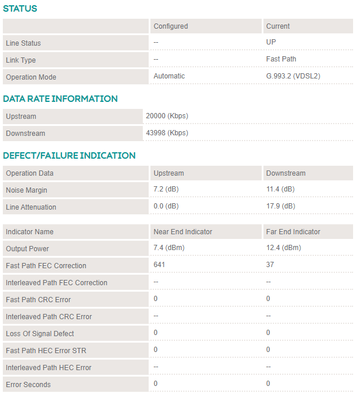Select the Upstream 20000 Kbps value
The width and height of the screenshot is (360, 400).
point(167,116)
